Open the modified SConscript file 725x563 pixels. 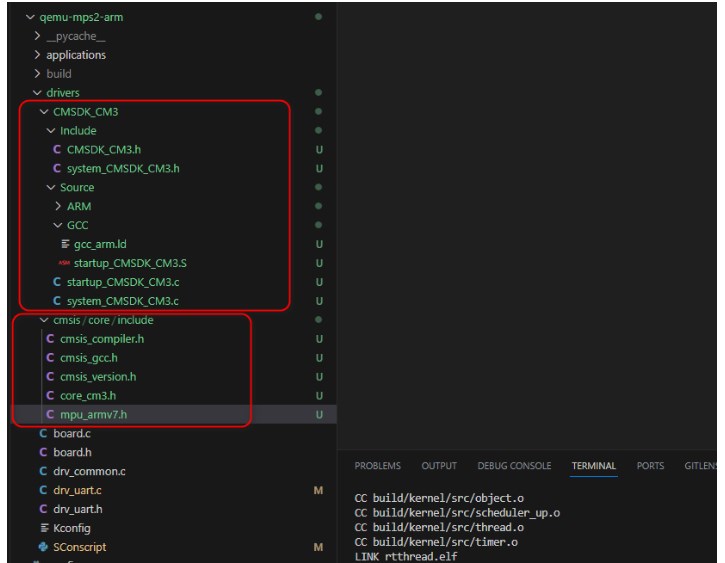pyautogui.click(x=80, y=547)
